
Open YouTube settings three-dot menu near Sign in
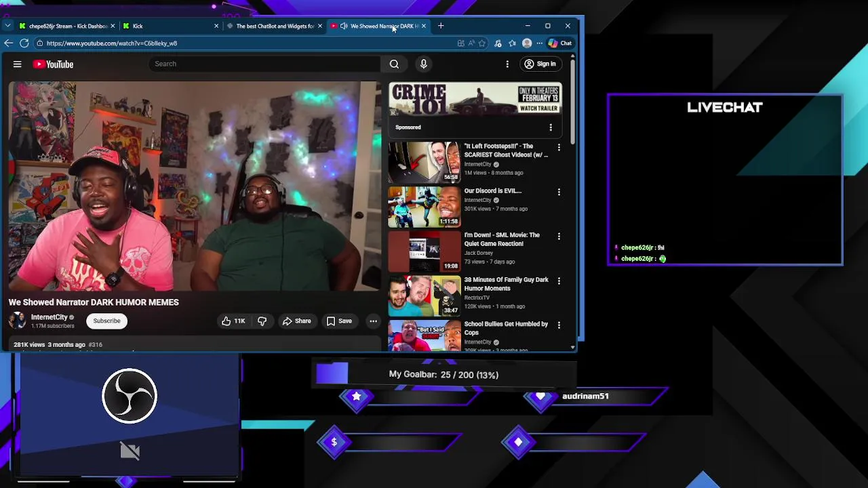pyautogui.click(x=507, y=64)
